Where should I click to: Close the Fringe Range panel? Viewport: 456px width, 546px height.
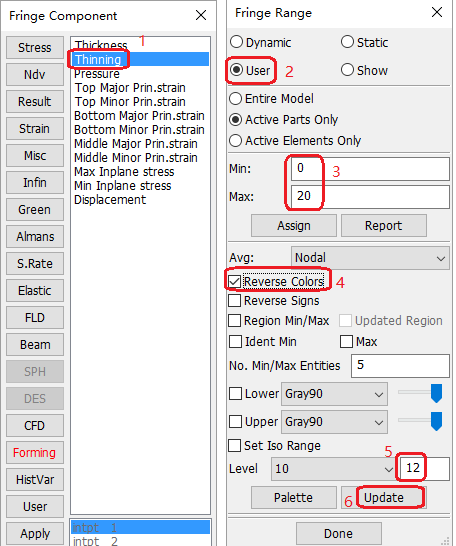point(437,13)
